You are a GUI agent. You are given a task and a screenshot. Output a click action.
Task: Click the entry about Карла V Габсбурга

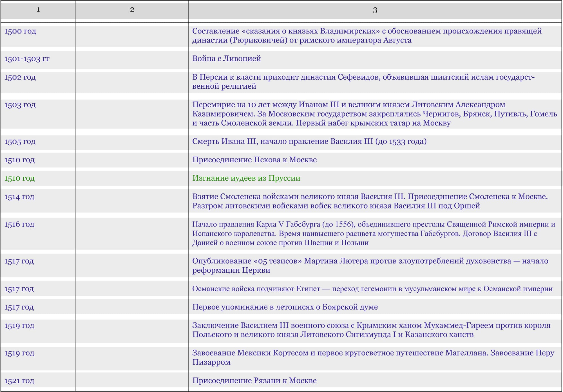point(374,234)
